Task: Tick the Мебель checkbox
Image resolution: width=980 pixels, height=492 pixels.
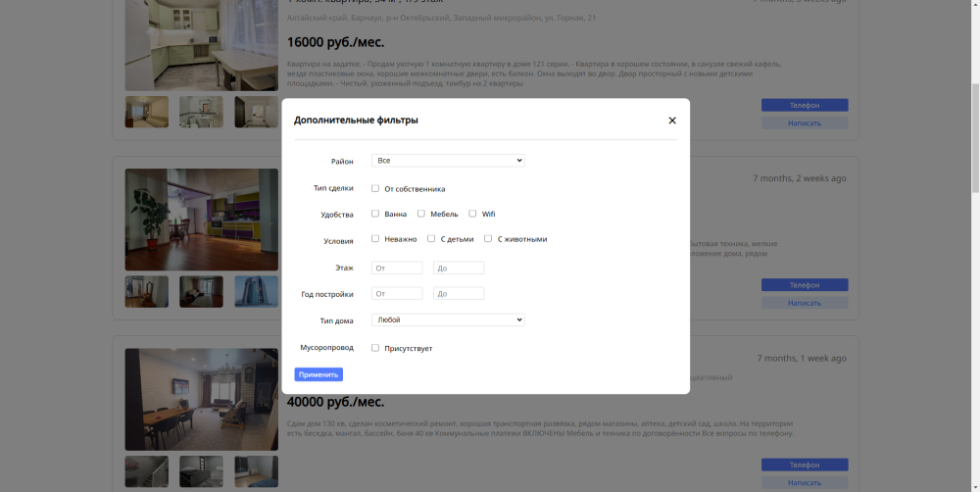Action: [x=421, y=214]
